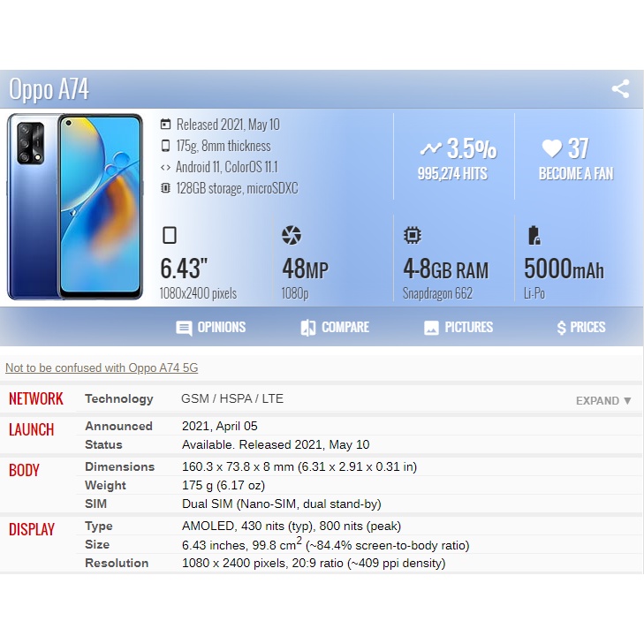The height and width of the screenshot is (644, 644).
Task: Click the Resolution spec label link
Action: tap(117, 563)
